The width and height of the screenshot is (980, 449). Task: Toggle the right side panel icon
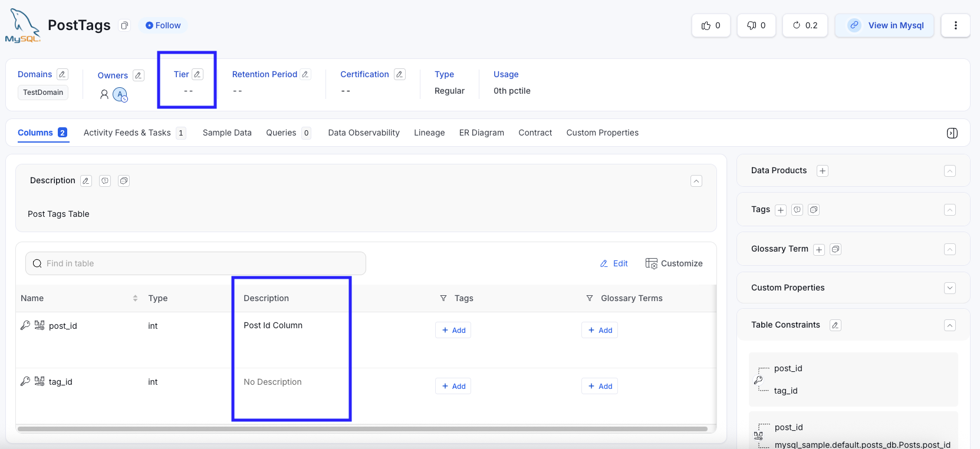[952, 133]
